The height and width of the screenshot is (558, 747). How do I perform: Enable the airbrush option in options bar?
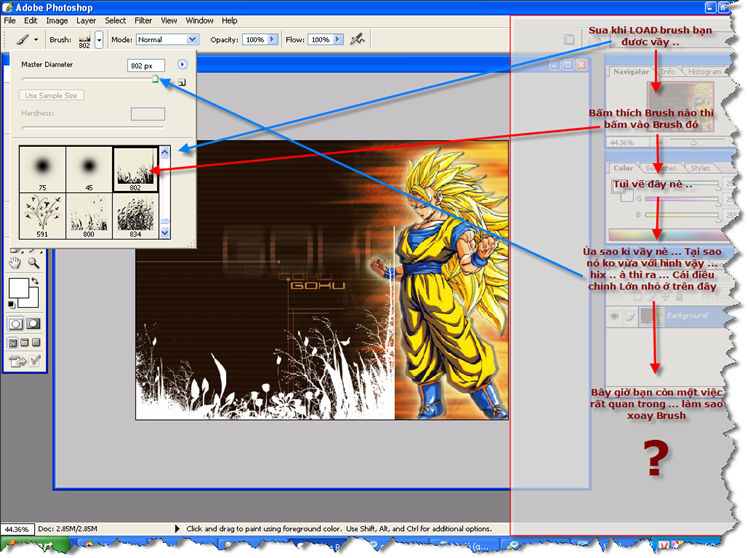(357, 39)
